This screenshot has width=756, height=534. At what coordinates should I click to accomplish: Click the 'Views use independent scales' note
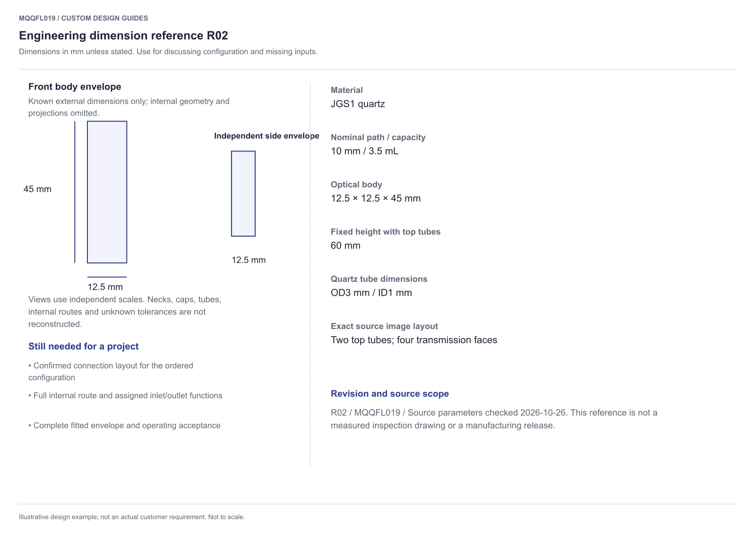click(125, 312)
